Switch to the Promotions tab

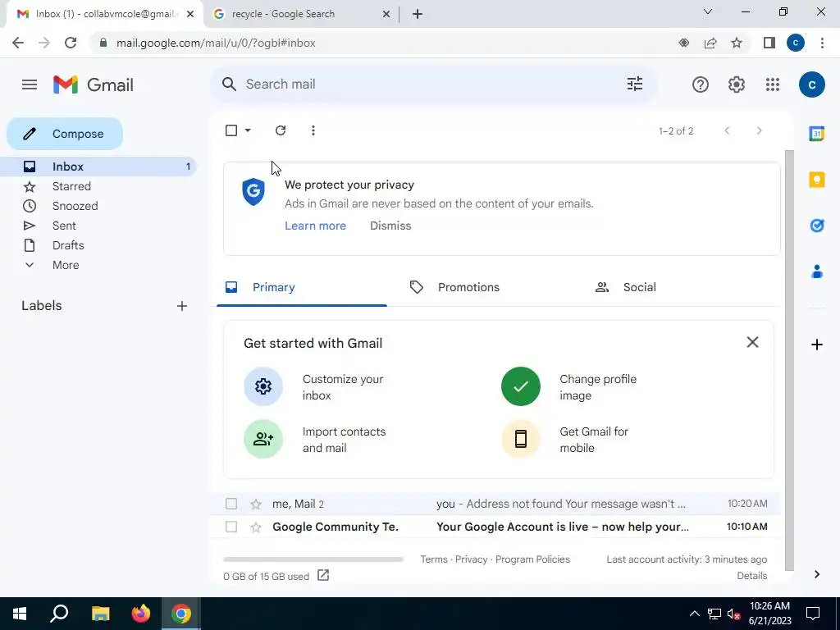[x=484, y=287]
